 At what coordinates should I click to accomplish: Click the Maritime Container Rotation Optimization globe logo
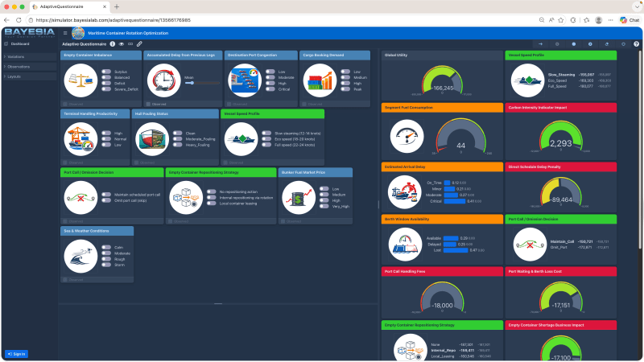pyautogui.click(x=78, y=33)
